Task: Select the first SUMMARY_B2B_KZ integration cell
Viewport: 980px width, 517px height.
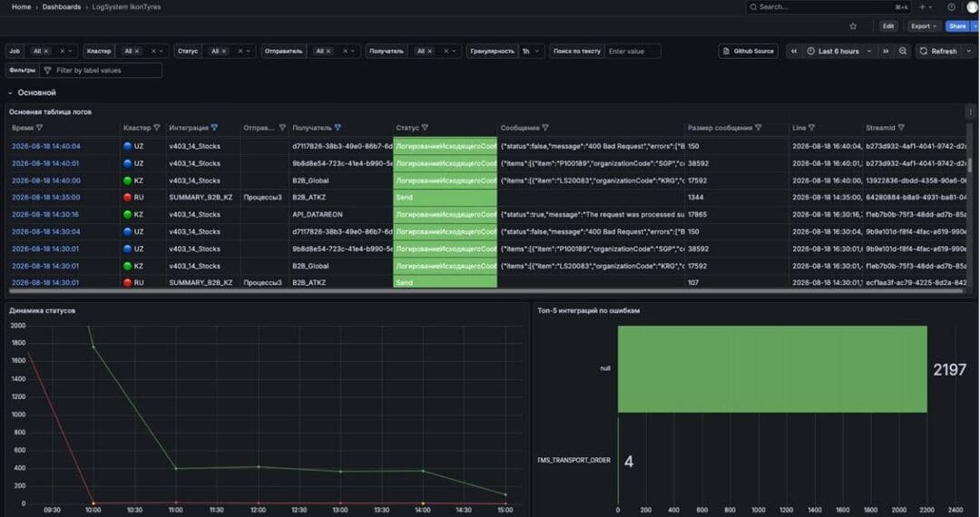Action: coord(203,198)
